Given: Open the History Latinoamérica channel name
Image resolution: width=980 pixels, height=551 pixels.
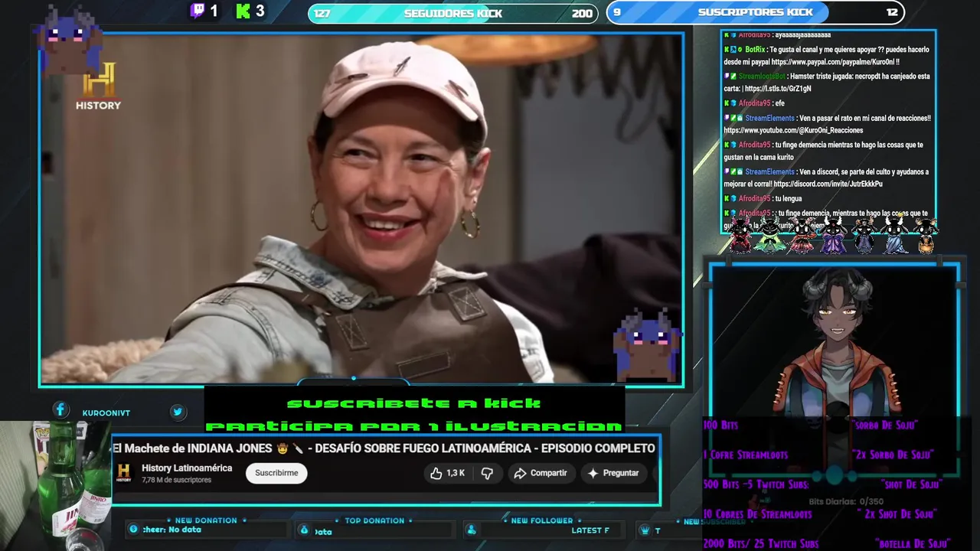Looking at the screenshot, I should pos(187,468).
